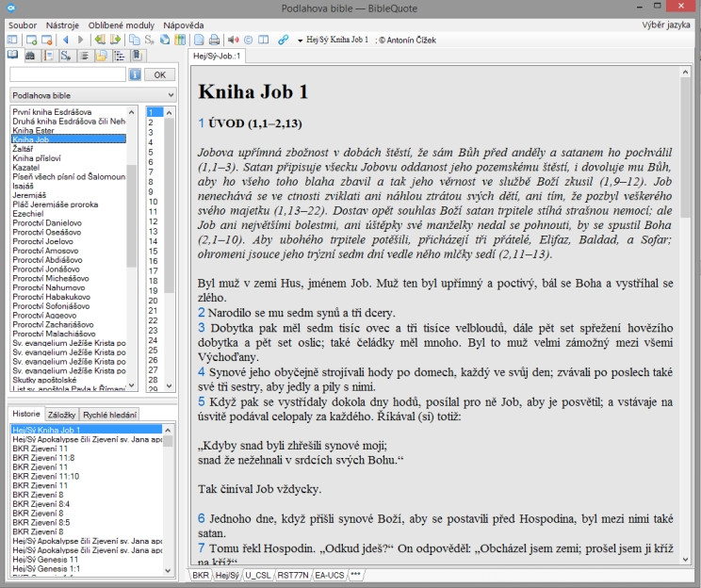This screenshot has width=701, height=588.
Task: Click the blue info button beside search field
Action: coord(135,74)
